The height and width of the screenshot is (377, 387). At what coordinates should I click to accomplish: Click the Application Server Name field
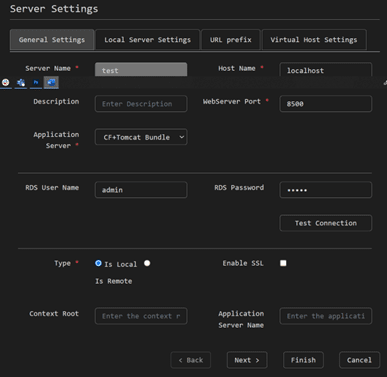326,316
